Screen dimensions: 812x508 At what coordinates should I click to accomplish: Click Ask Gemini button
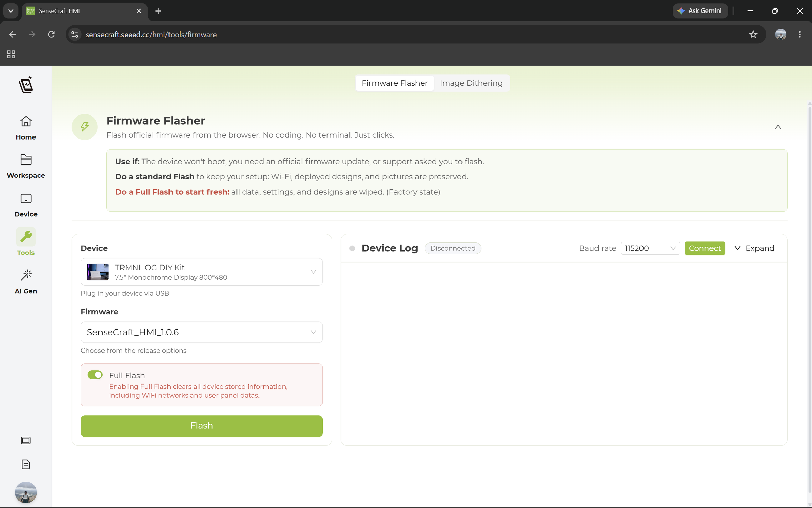700,11
